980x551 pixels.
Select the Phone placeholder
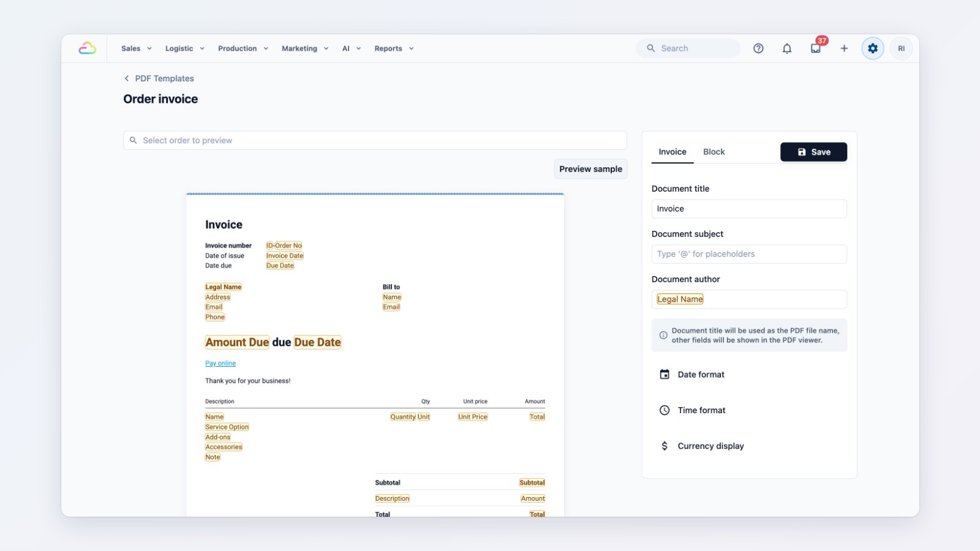pyautogui.click(x=215, y=317)
